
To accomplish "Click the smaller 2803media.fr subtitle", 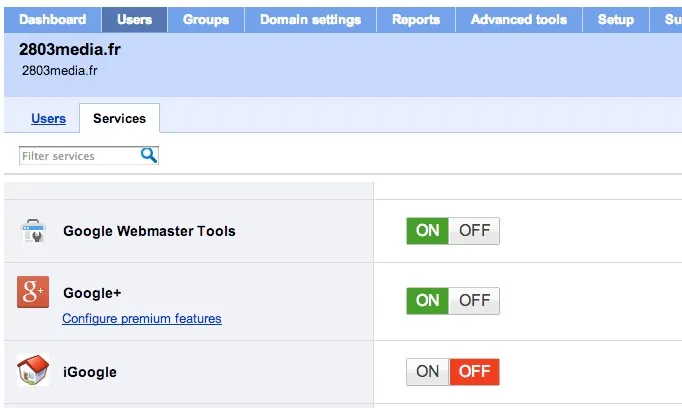I will (x=60, y=70).
